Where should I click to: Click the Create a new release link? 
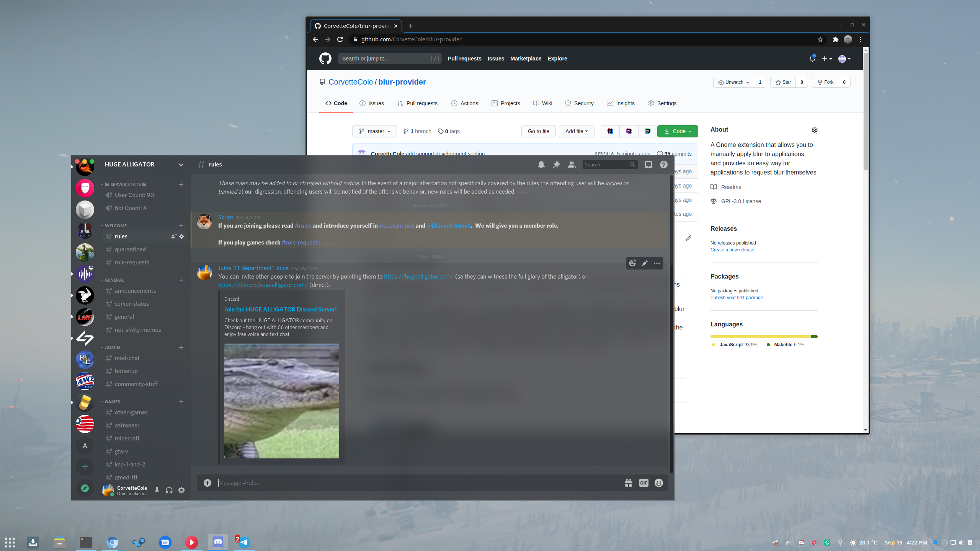pos(732,250)
